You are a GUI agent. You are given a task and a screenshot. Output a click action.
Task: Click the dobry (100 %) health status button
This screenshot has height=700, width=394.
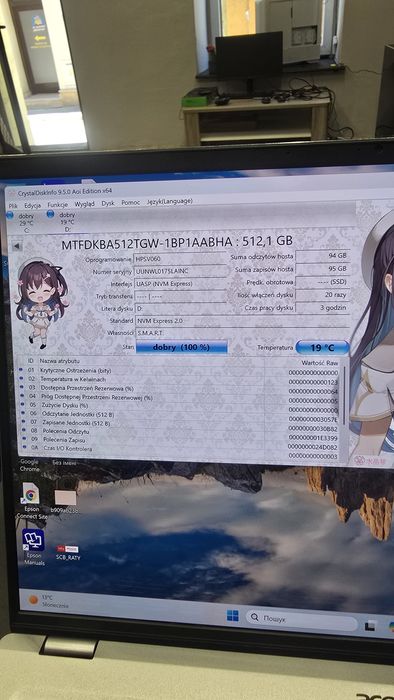pyautogui.click(x=181, y=347)
